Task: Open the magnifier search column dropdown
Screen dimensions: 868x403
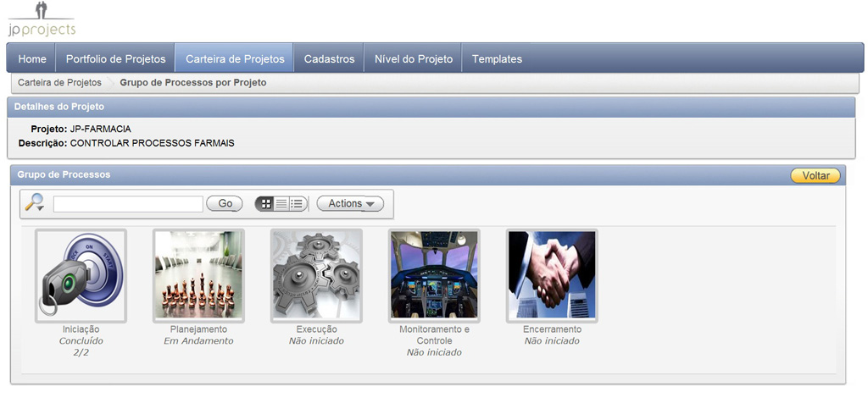Action: click(x=34, y=202)
